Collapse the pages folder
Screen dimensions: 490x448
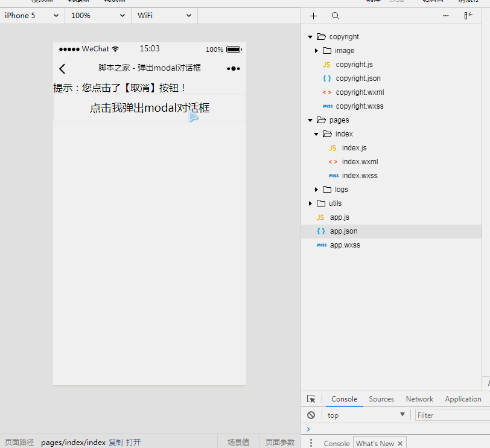click(x=310, y=120)
